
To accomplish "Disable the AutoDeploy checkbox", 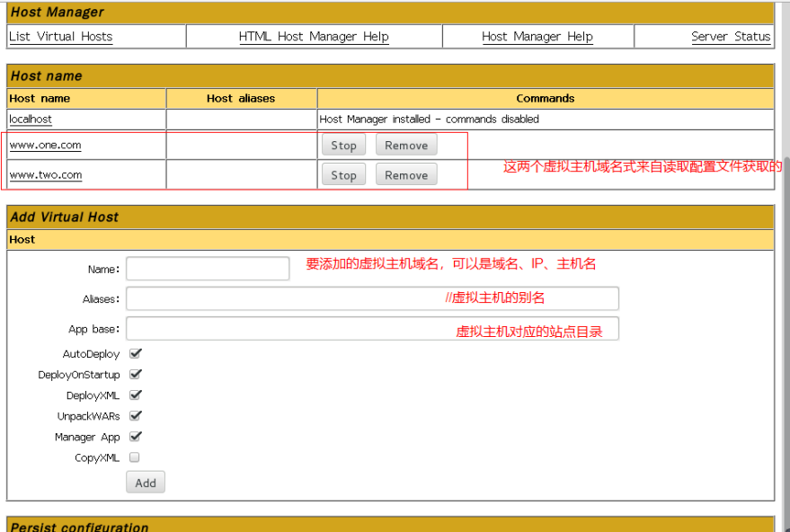I will click(136, 354).
